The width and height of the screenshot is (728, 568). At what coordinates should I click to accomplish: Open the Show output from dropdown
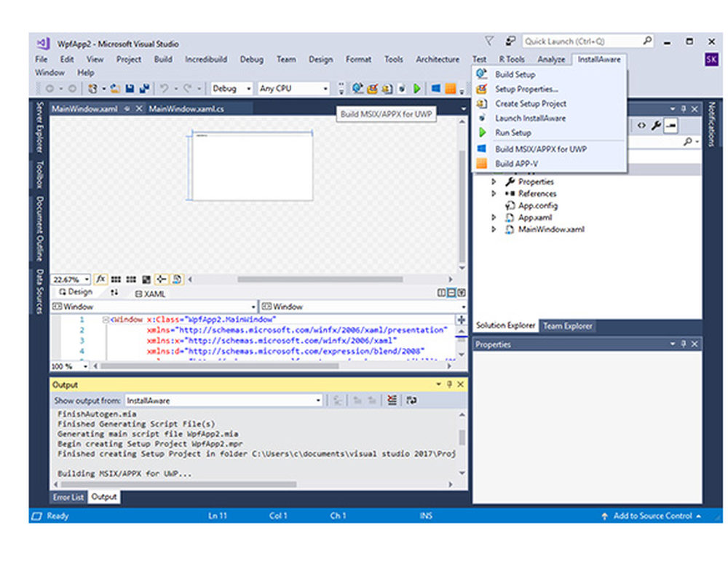point(318,401)
